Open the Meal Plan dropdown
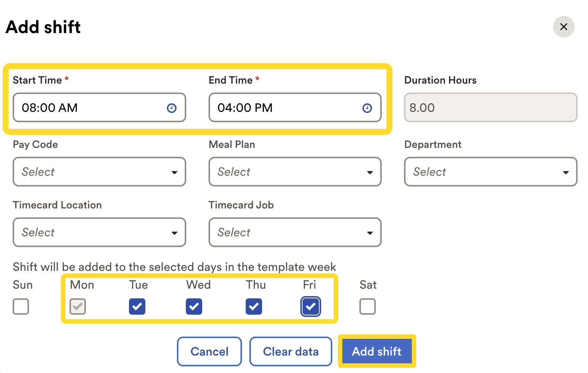 (x=295, y=172)
